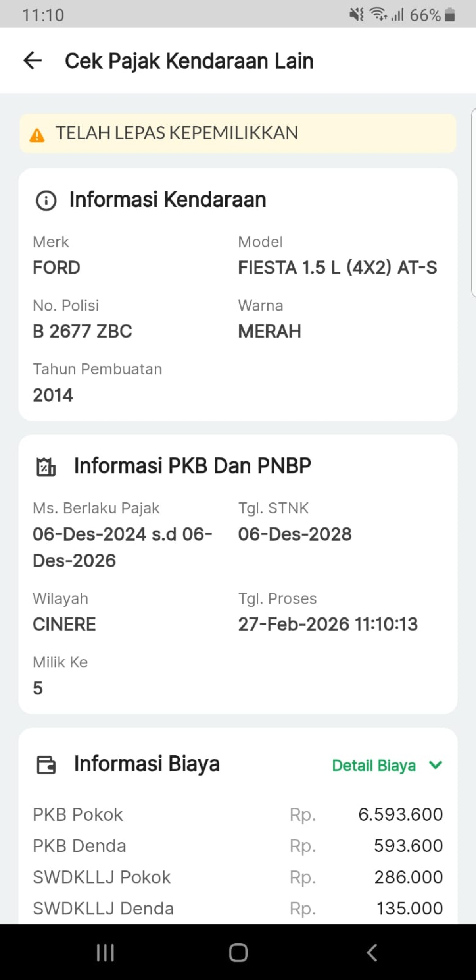Tap the orange warning triangle icon
The image size is (476, 980).
click(37, 135)
